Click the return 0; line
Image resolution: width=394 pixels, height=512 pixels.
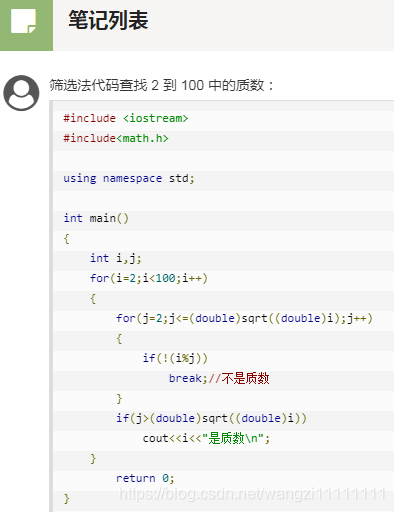coord(145,478)
